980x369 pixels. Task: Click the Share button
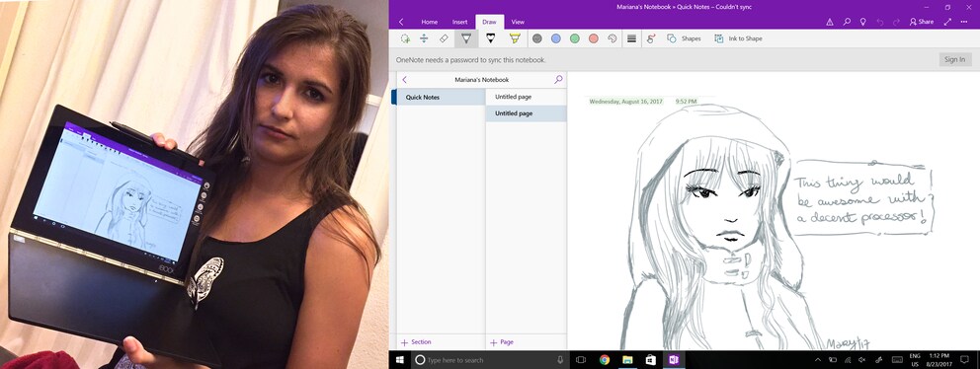(x=922, y=22)
